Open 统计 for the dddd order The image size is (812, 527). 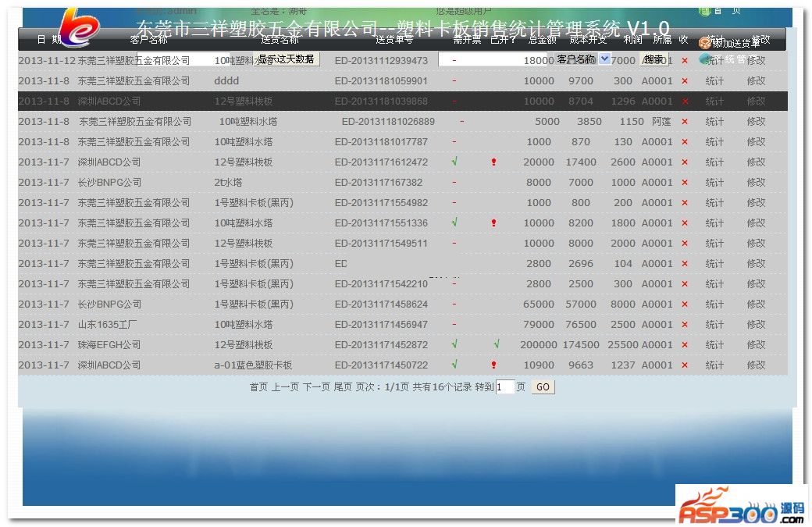(714, 81)
